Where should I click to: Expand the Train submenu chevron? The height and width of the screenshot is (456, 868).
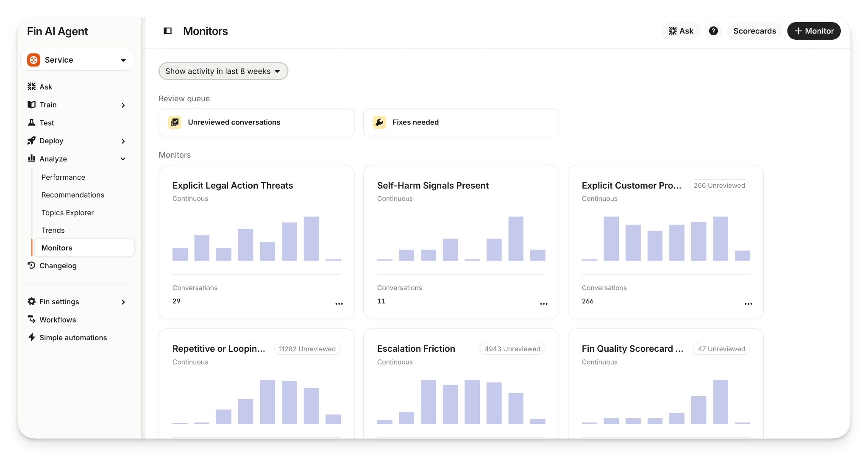click(123, 105)
